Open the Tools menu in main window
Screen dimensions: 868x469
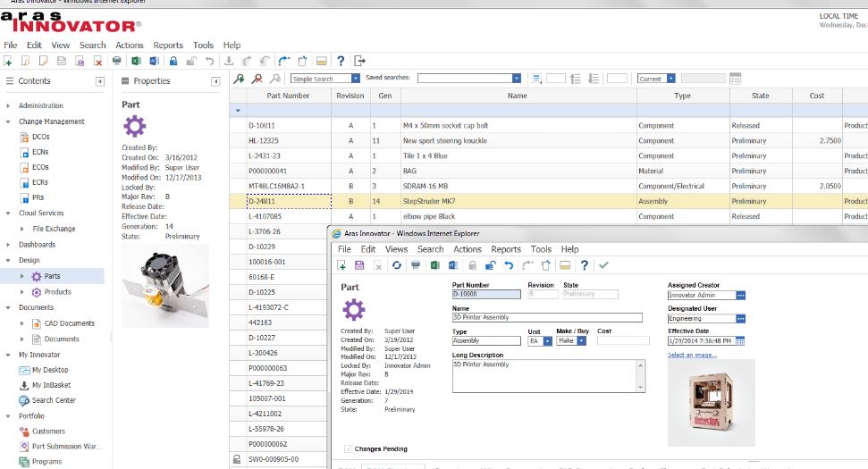[203, 46]
